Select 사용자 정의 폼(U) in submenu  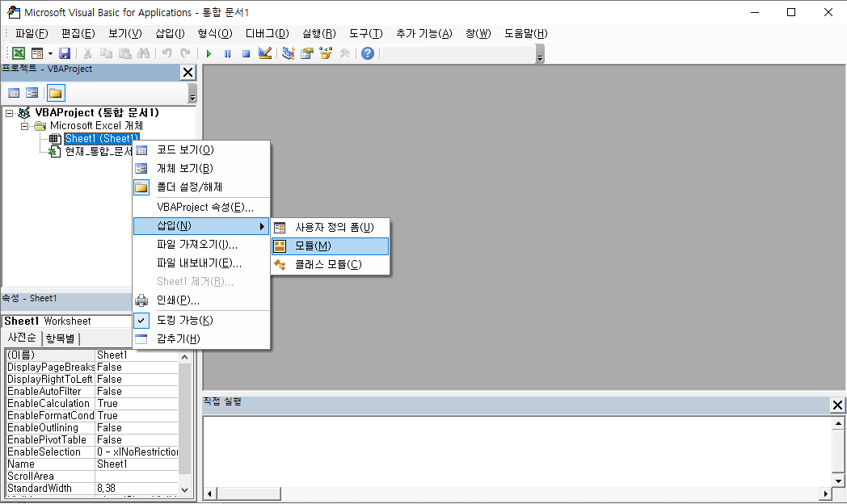(x=330, y=227)
